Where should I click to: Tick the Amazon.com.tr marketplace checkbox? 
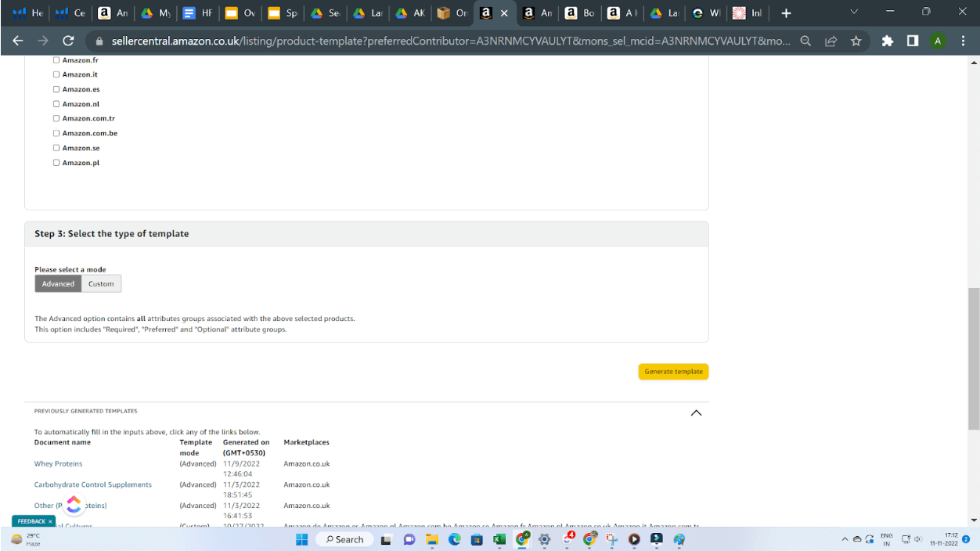point(56,118)
